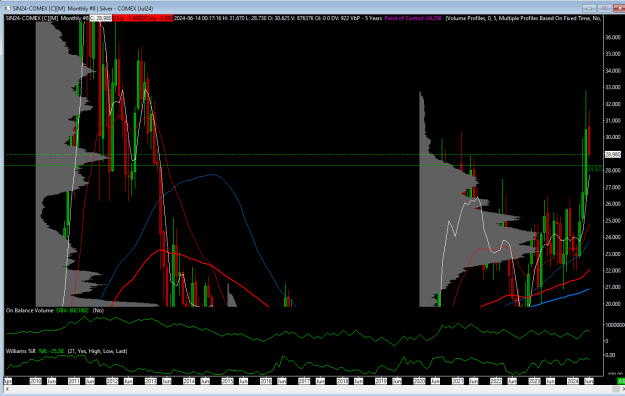Select the 'On Balance Volume' study label
Screen dimensions: 625x396
coord(29,310)
